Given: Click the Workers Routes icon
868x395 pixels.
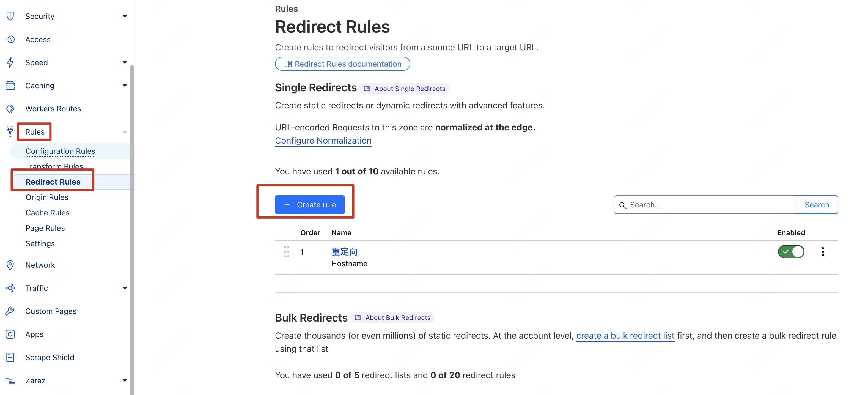Looking at the screenshot, I should (10, 109).
